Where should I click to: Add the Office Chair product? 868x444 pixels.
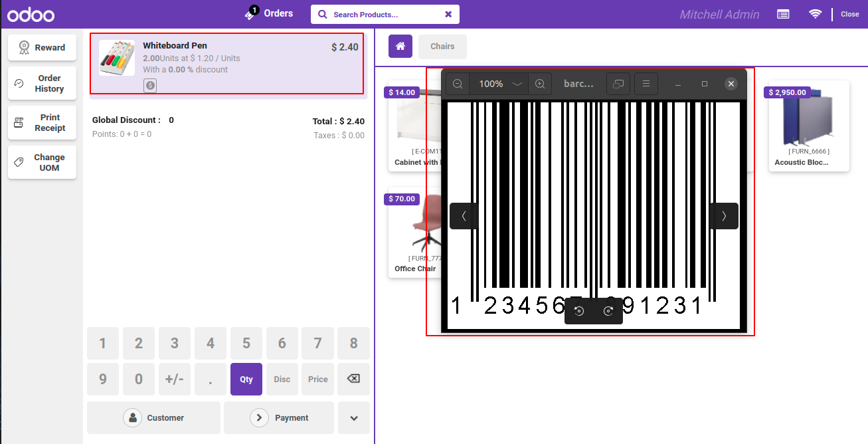point(415,233)
